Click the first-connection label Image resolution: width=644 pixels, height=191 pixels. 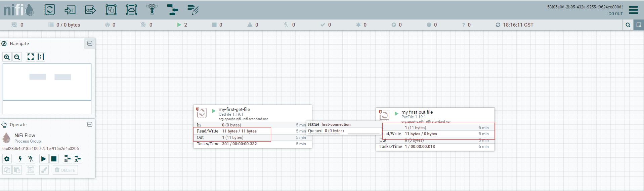pyautogui.click(x=336, y=124)
